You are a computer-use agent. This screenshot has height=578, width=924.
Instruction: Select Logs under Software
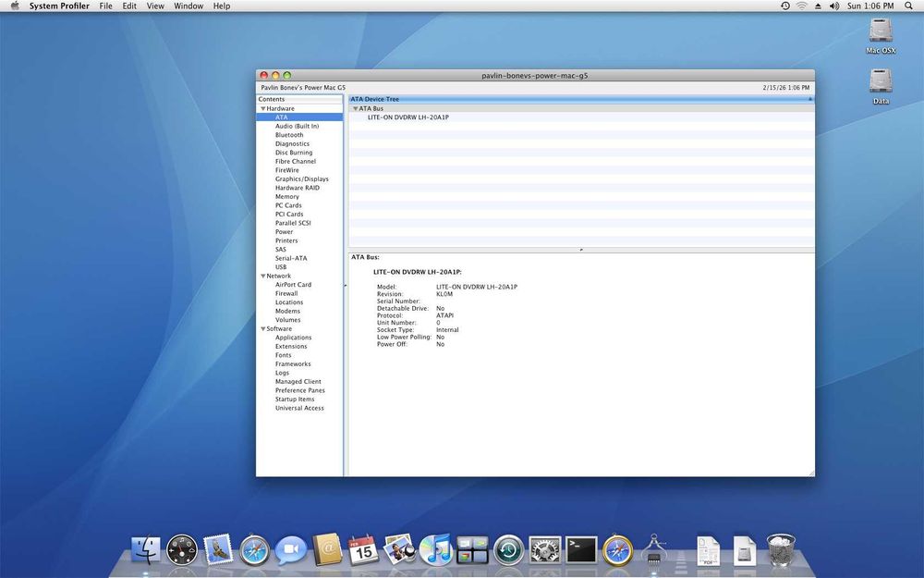pos(282,373)
